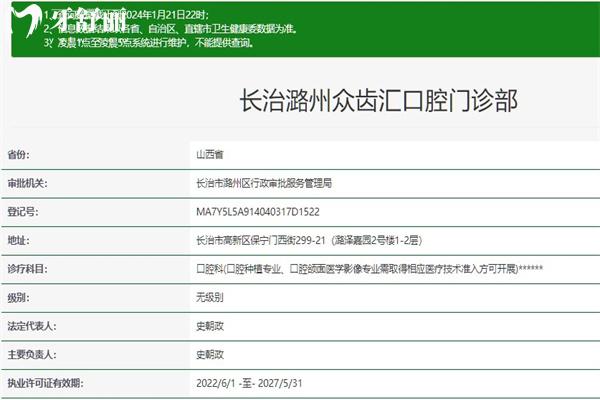This screenshot has height=400, width=600.
Task: Click the 级别 label
Action: 18,297
